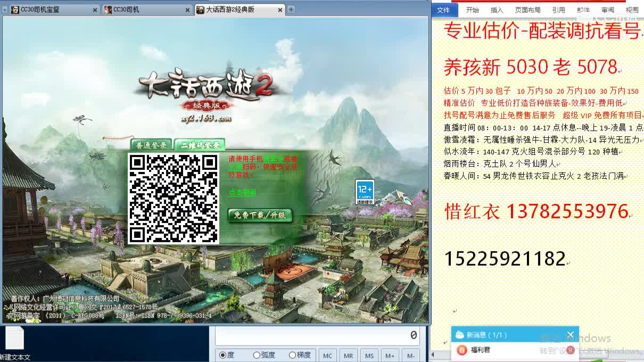The width and height of the screenshot is (644, 362).
Task: Click the calculator M+ button
Action: click(x=390, y=356)
